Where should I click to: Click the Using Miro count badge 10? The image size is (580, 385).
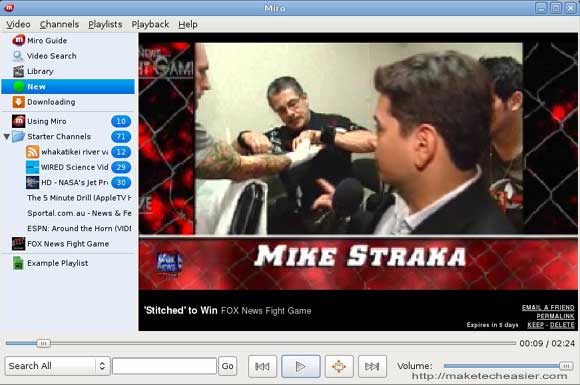121,121
